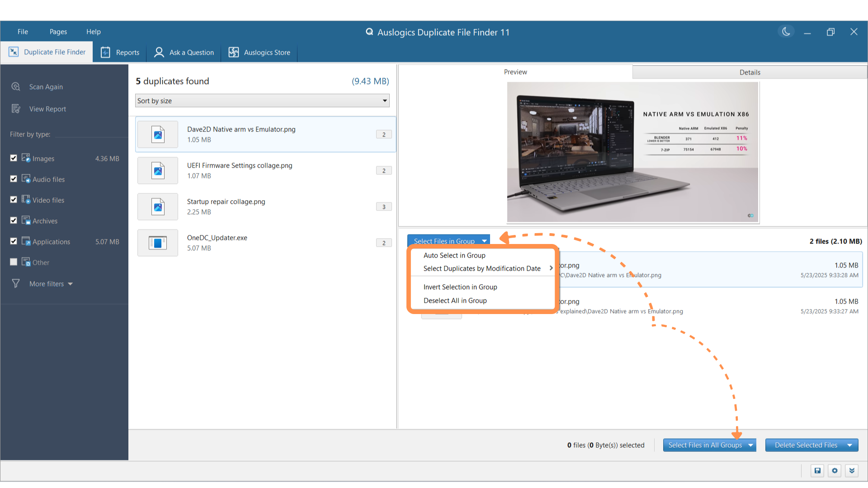868x488 pixels.
Task: Click Select Files in All Groups button
Action: pyautogui.click(x=704, y=445)
